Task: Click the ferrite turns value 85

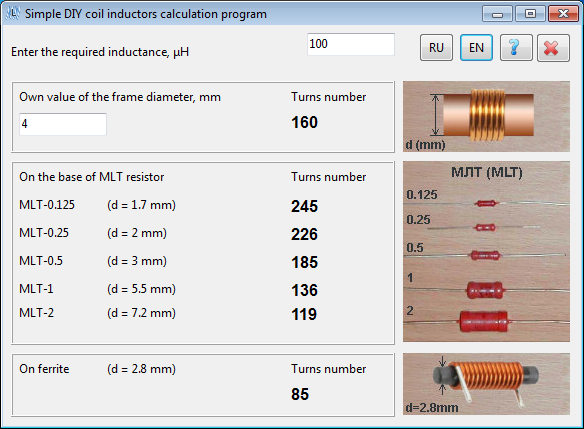Action: pyautogui.click(x=300, y=394)
